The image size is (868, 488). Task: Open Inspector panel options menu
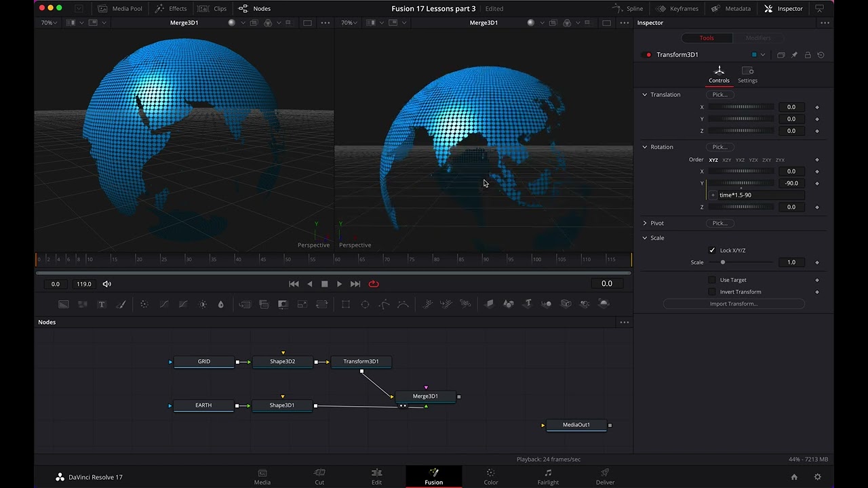(x=825, y=23)
